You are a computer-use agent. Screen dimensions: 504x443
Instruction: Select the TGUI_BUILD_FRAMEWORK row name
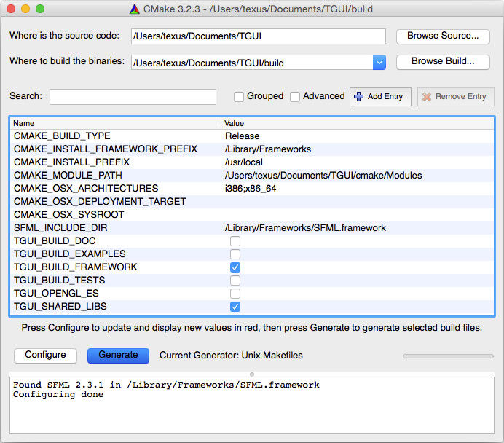75,267
